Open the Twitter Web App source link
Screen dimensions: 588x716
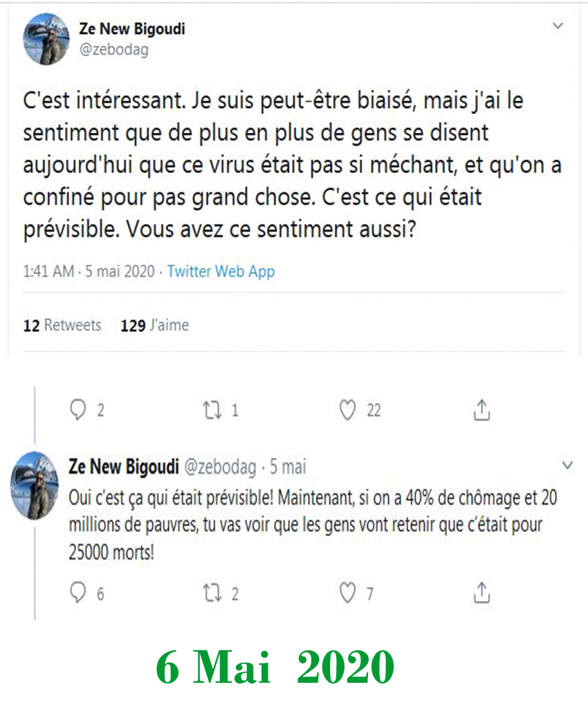coord(221,271)
